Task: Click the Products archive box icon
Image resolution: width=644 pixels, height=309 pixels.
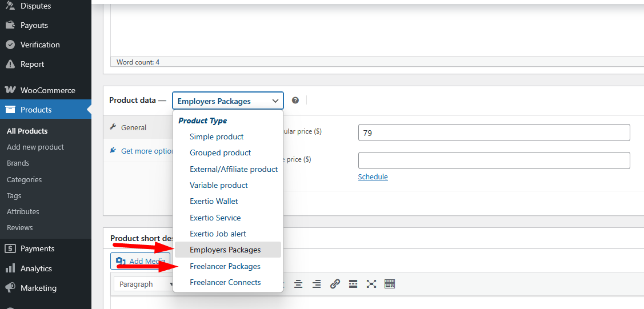Action: (x=10, y=110)
